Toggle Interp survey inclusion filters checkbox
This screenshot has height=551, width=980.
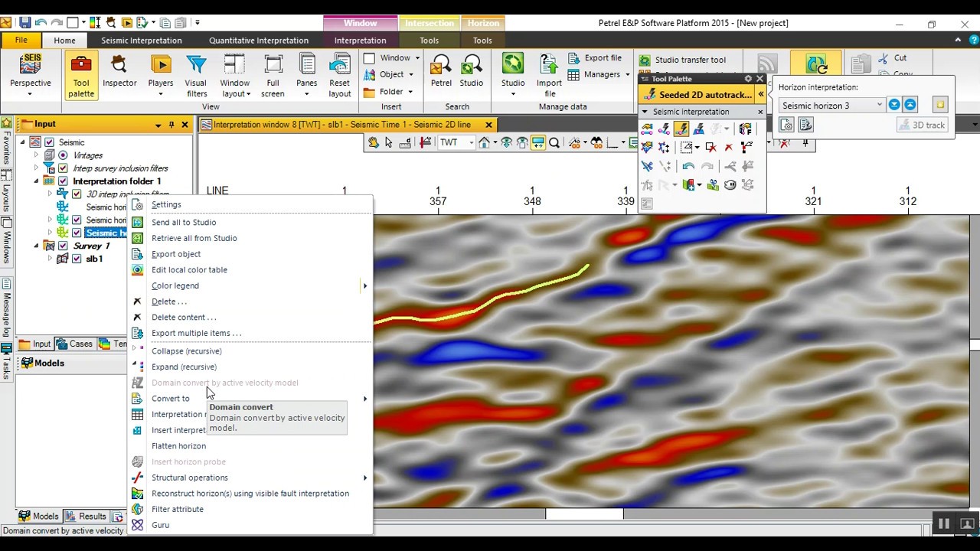(63, 168)
